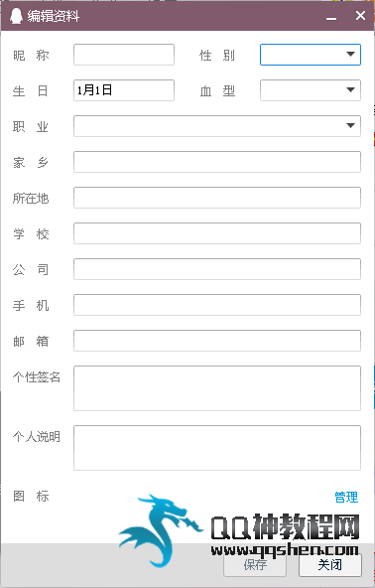Click the dragon logo watermark

[159, 528]
